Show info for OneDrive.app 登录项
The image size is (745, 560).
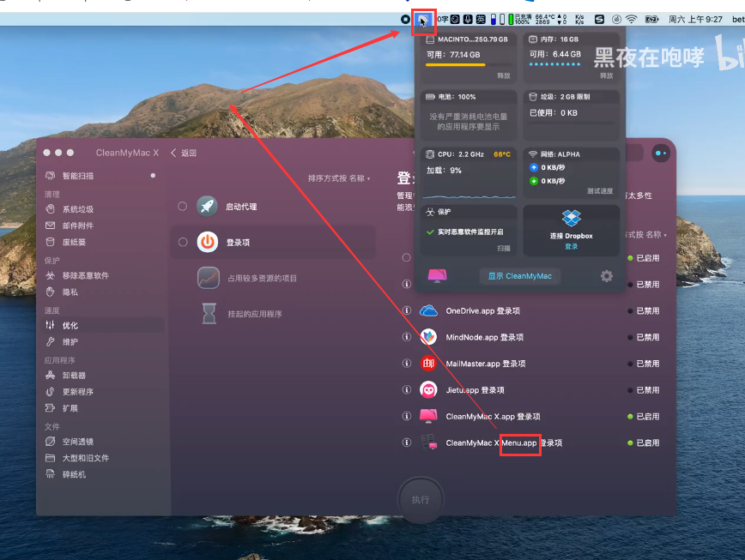click(407, 310)
